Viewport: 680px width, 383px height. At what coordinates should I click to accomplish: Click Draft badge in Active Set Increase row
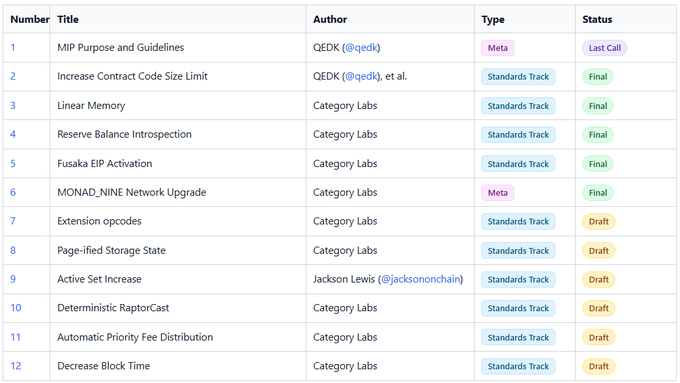tap(598, 279)
